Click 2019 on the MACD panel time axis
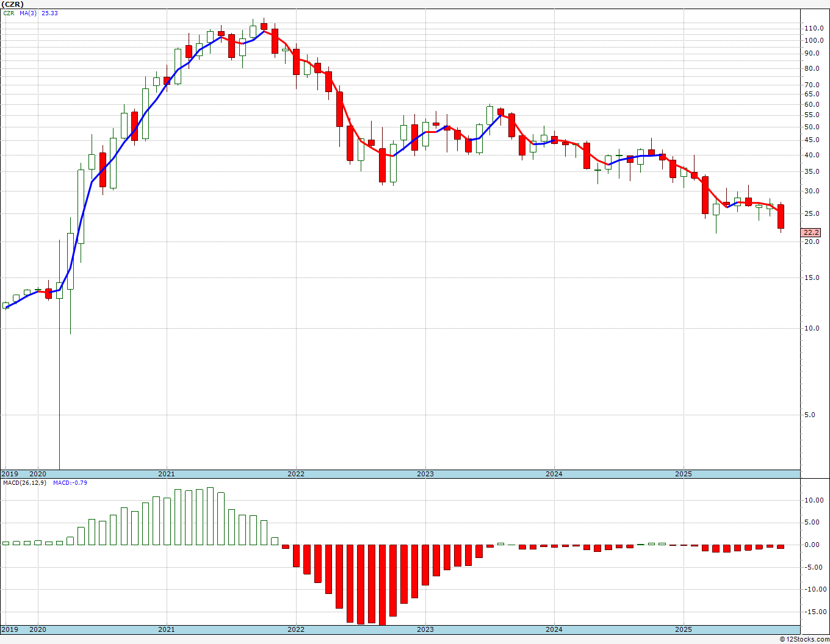This screenshot has width=830, height=644. click(x=10, y=629)
